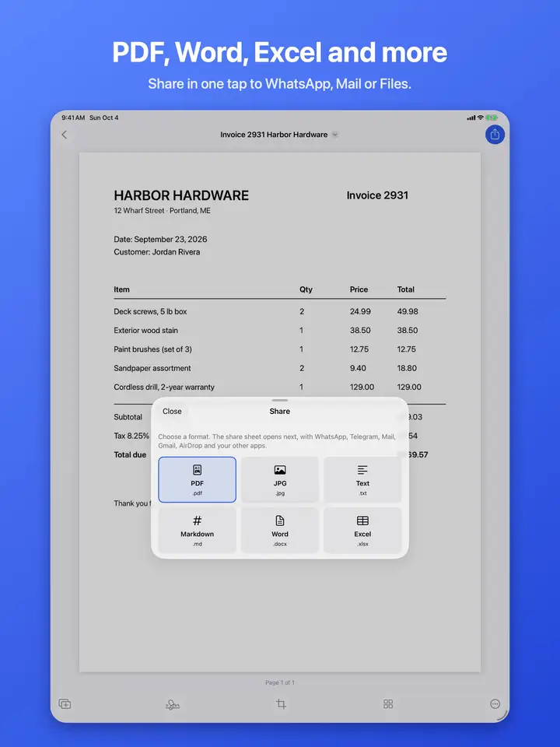
Task: Click 'Date: September 23, 2026' line
Action: [160, 239]
